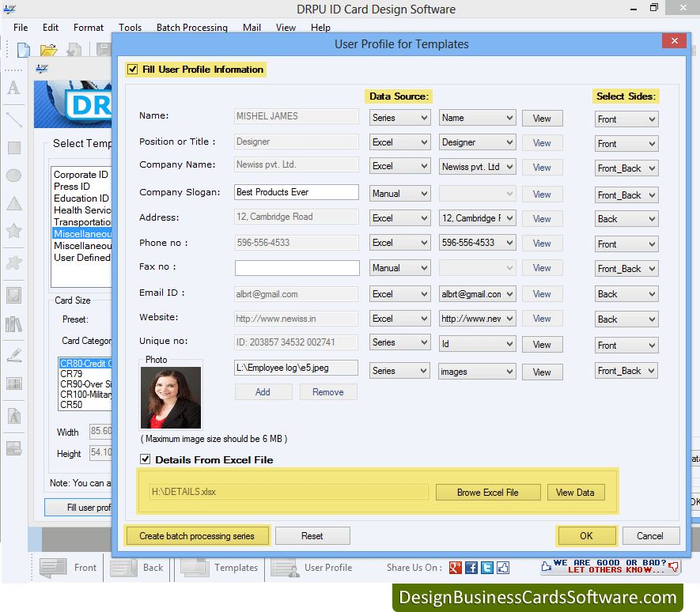Screen dimensions: 700x612
Task: Open Data Source dropdown for Company Slogan
Action: (x=399, y=194)
